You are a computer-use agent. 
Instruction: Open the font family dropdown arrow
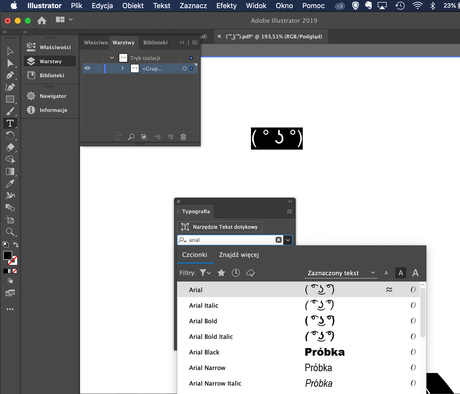(x=288, y=240)
